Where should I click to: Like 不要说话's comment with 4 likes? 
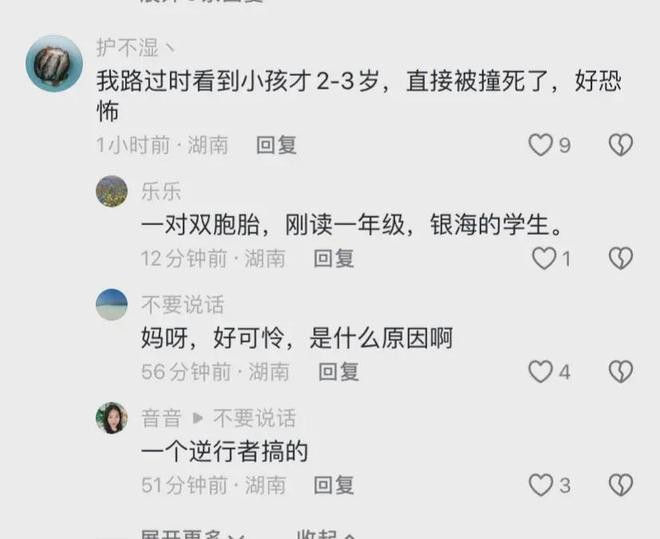(540, 372)
